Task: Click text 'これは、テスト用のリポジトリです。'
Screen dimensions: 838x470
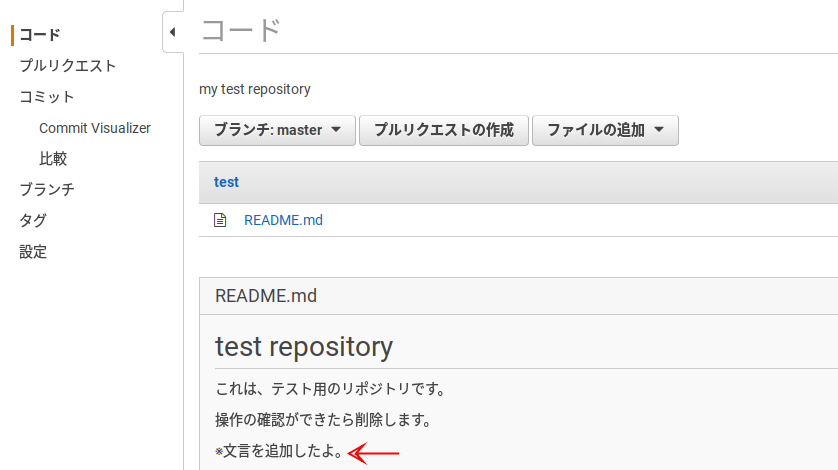Action: (x=331, y=389)
